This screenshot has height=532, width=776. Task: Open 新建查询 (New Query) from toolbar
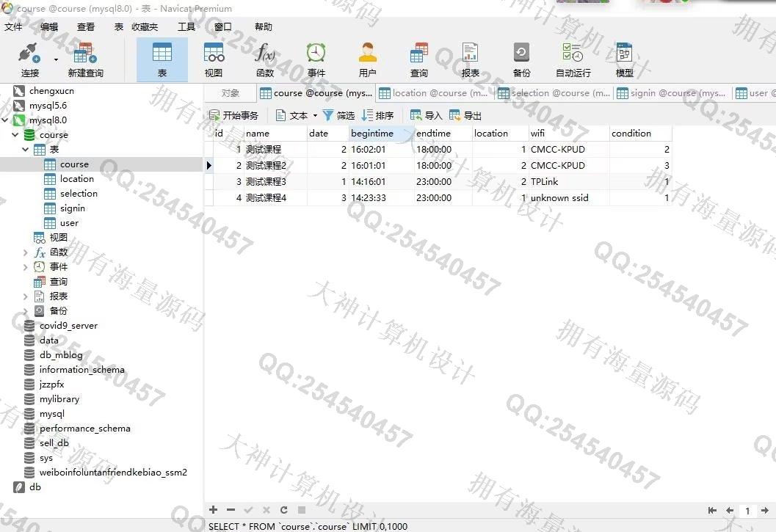[85, 59]
